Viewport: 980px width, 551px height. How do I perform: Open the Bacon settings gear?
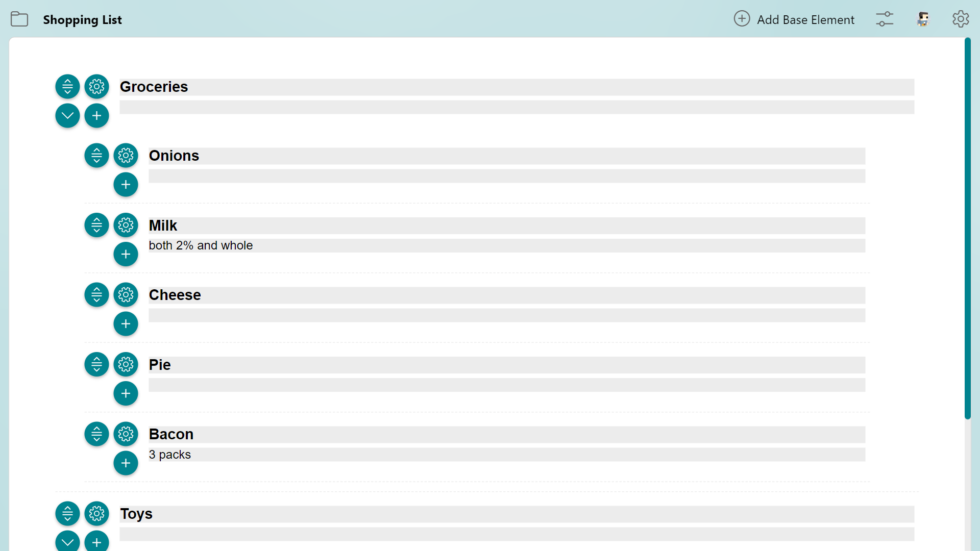click(126, 434)
